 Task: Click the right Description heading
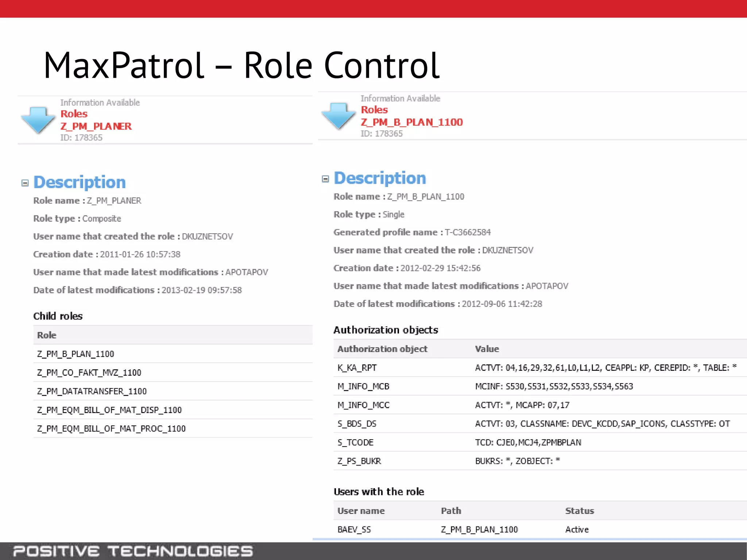(x=380, y=178)
